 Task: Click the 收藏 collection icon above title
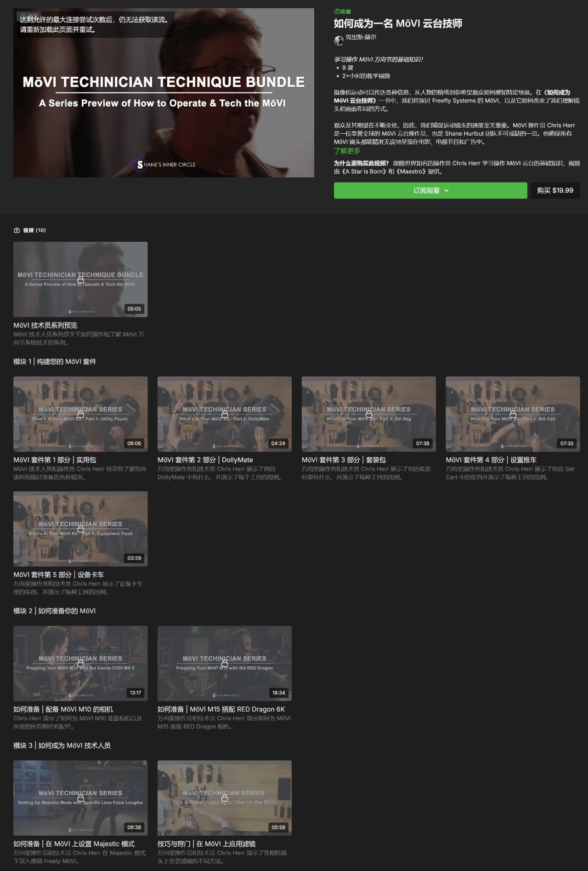coord(337,11)
